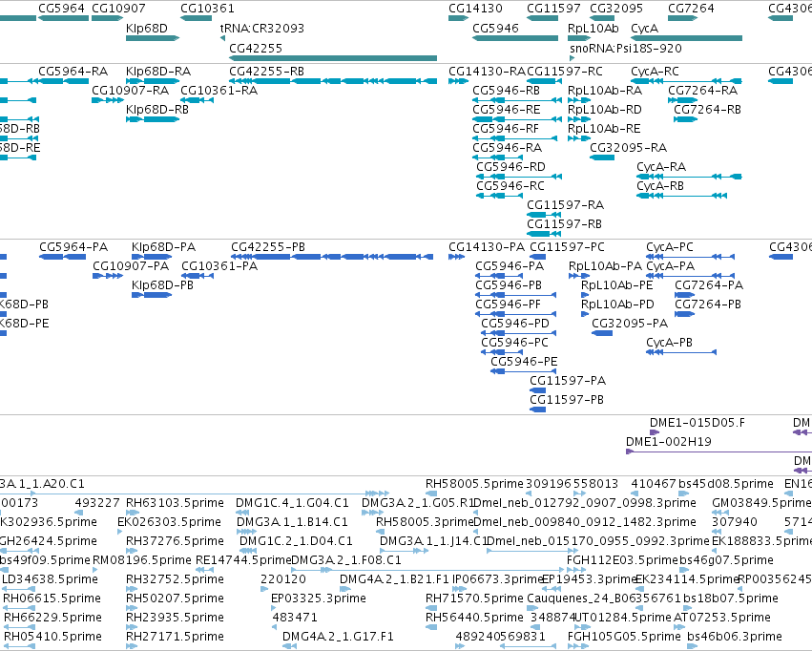Viewport: 812px width, 651px height.
Task: Click the CycA-PB protein label
Action: pyautogui.click(x=669, y=343)
